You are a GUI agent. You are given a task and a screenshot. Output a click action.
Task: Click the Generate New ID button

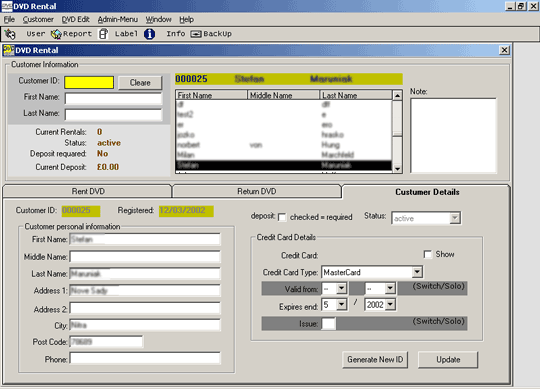tap(375, 360)
